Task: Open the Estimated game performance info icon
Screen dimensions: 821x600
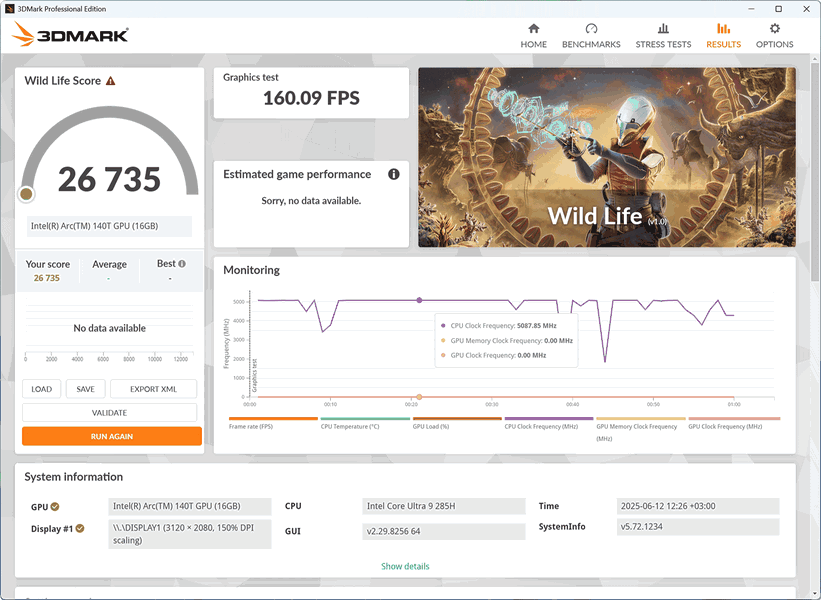Action: [394, 174]
